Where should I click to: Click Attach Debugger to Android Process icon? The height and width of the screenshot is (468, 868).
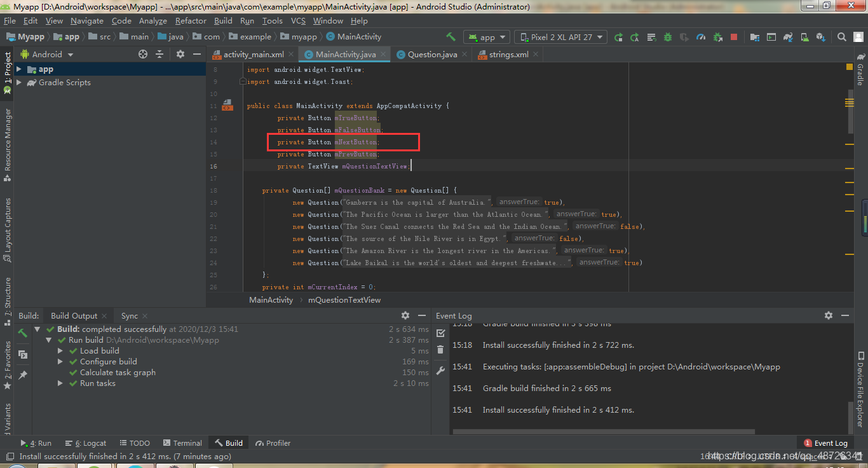pos(717,37)
